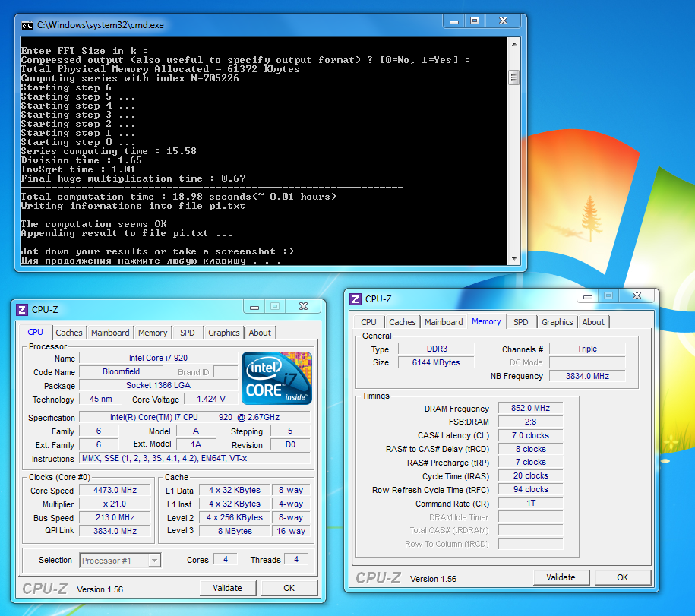Screen dimensions: 695x616
Task: Click the Channels # value Triple
Action: [587, 349]
